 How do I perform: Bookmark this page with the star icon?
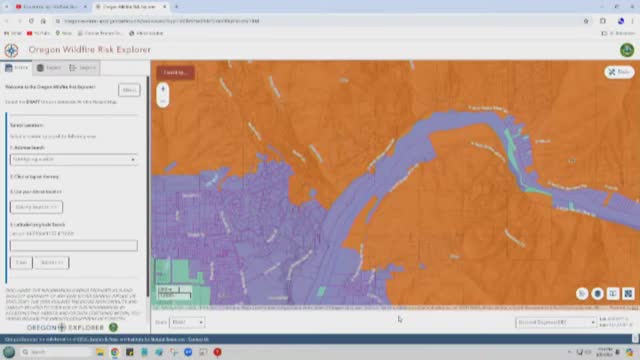pos(586,21)
